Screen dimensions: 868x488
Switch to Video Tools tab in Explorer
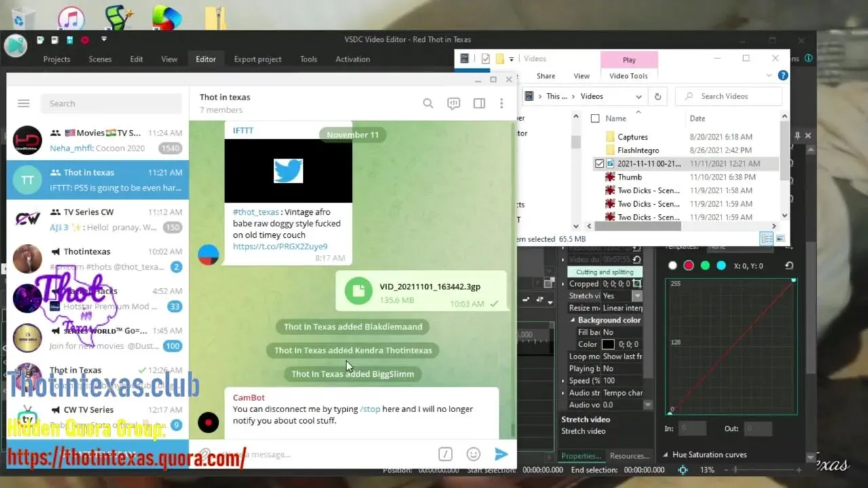(x=629, y=76)
